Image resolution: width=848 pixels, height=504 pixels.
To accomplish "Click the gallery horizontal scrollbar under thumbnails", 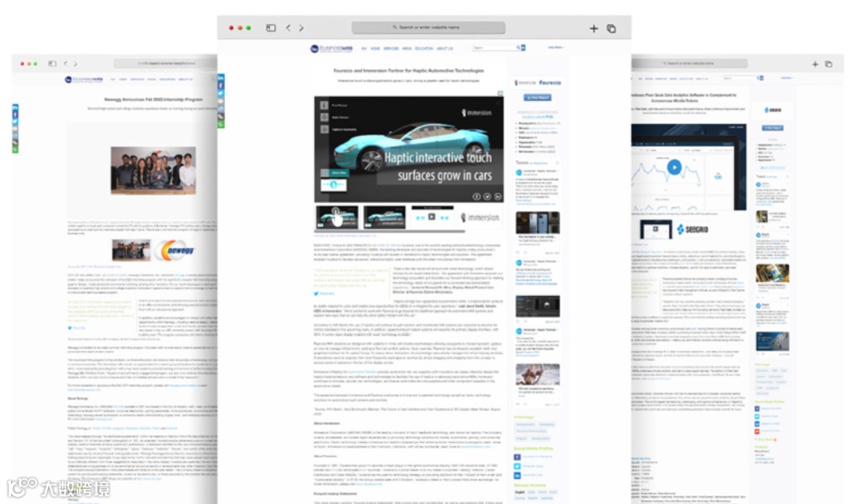I will click(x=389, y=232).
